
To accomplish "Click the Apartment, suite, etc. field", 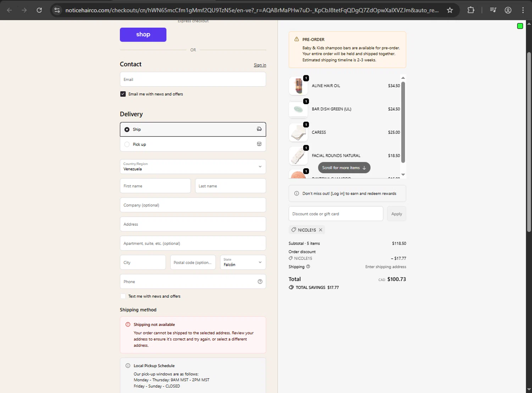I will coord(193,243).
